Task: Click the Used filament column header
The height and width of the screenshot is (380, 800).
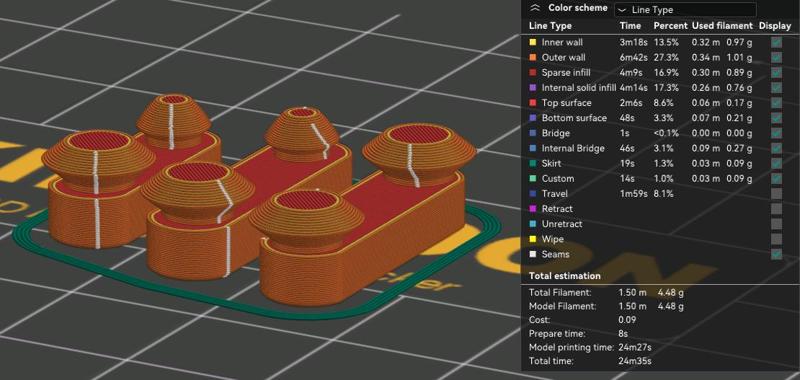Action: (722, 26)
